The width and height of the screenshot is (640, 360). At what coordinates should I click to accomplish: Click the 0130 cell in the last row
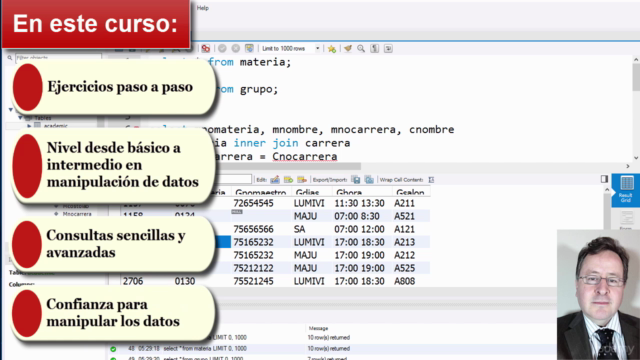point(185,281)
